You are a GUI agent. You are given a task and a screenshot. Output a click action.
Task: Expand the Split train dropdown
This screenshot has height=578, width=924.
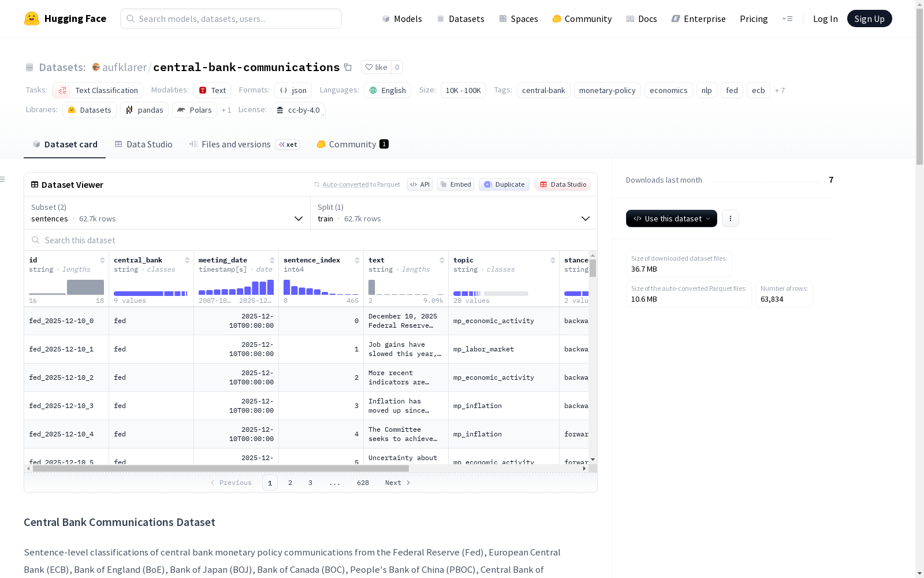[454, 213]
